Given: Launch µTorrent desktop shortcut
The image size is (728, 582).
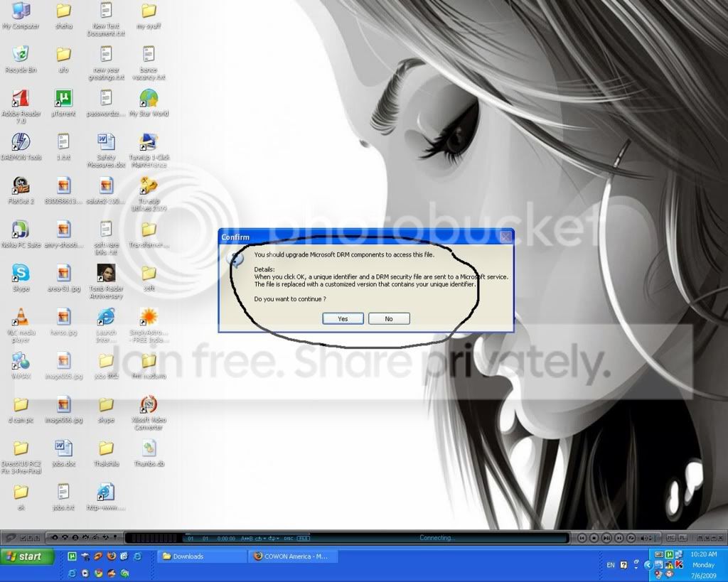Looking at the screenshot, I should (x=63, y=103).
